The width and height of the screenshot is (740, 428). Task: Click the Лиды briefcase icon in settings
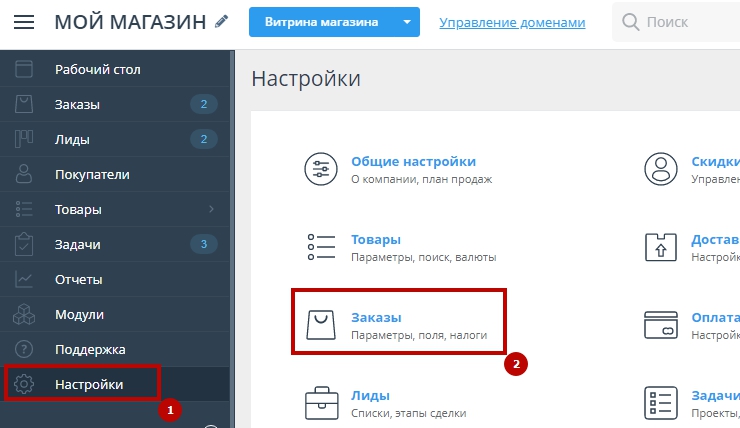321,403
